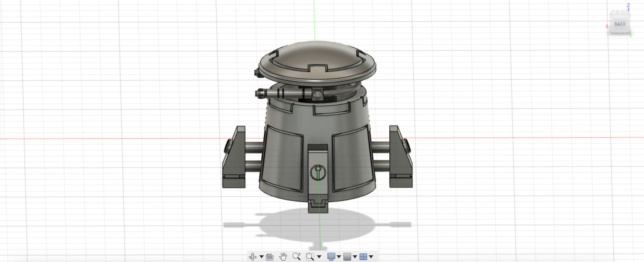Viewport: 644px width, 262px height.
Task: Select the Orbit tool in navigation bar
Action: click(x=252, y=257)
